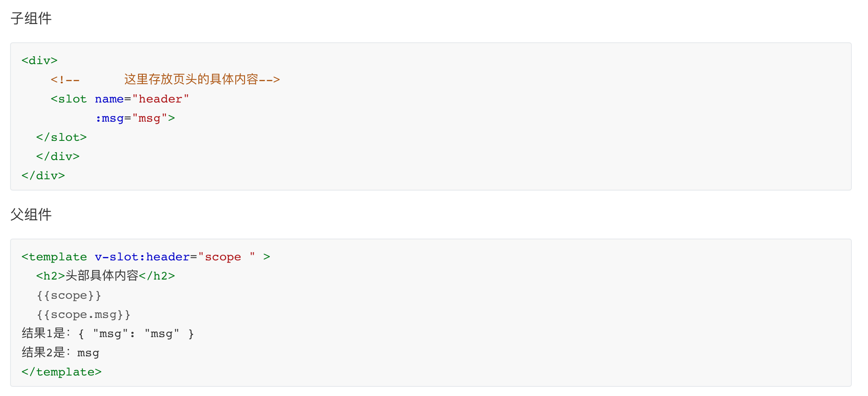Image resolution: width=868 pixels, height=396 pixels.
Task: Click the final closing </div> in child code
Action: 43,176
